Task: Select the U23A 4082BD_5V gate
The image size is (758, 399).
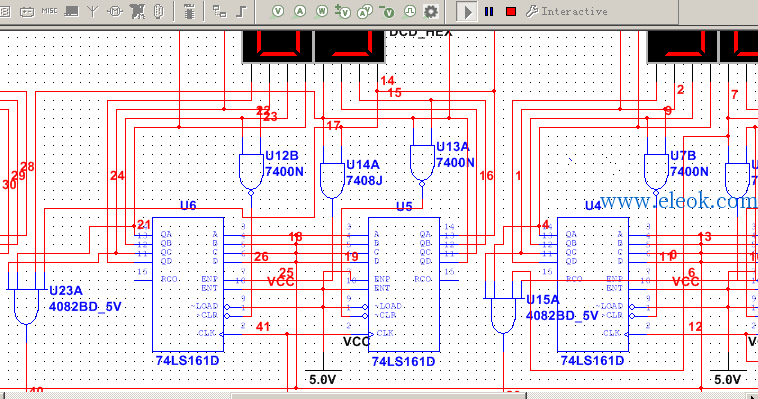Action: tap(26, 306)
